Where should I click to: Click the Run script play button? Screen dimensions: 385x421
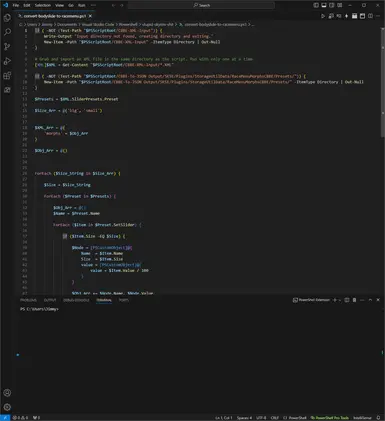point(323,16)
